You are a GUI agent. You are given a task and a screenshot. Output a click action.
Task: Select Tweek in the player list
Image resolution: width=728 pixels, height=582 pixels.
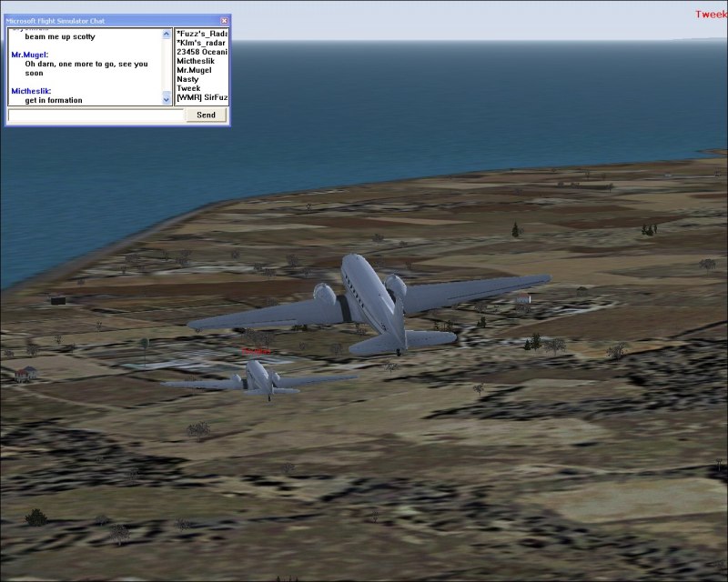[x=188, y=88]
